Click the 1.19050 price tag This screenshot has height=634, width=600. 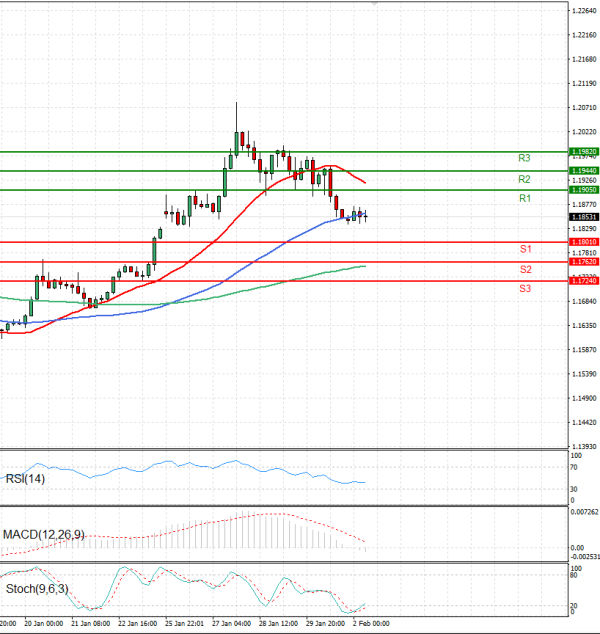584,190
